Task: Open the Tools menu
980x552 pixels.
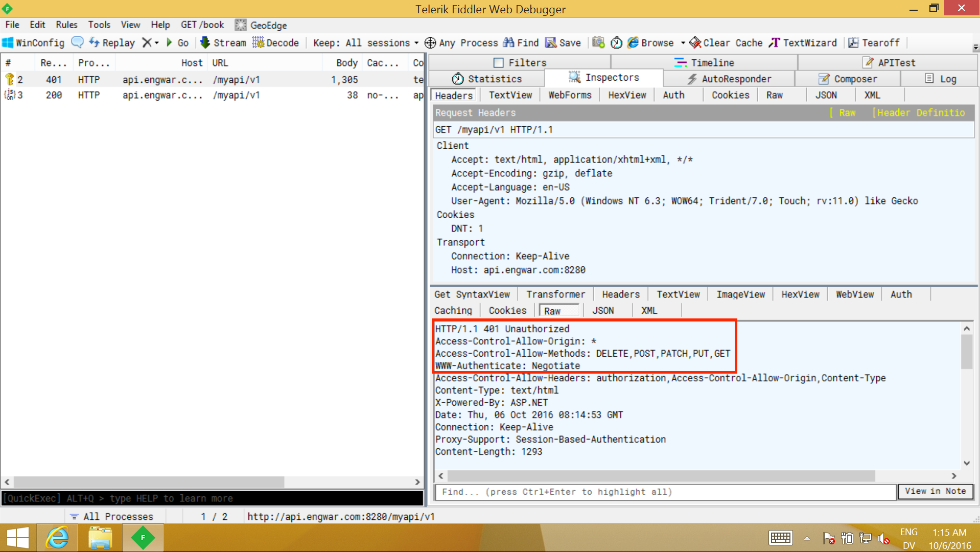Action: pos(99,25)
